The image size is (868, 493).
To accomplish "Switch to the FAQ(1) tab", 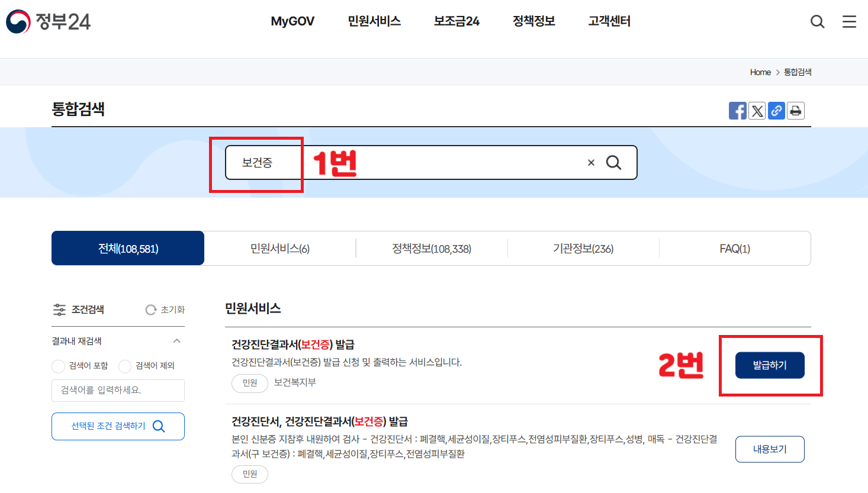I will pyautogui.click(x=734, y=248).
